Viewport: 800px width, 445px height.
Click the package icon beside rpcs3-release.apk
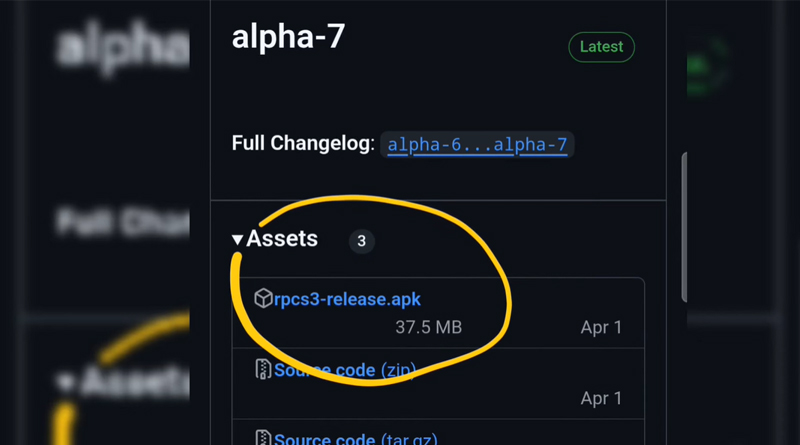263,298
